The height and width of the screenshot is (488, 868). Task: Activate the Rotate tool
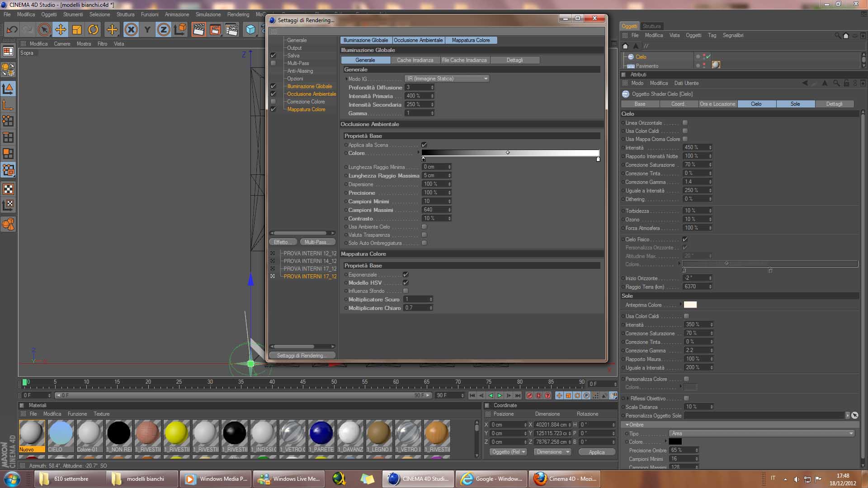(93, 30)
